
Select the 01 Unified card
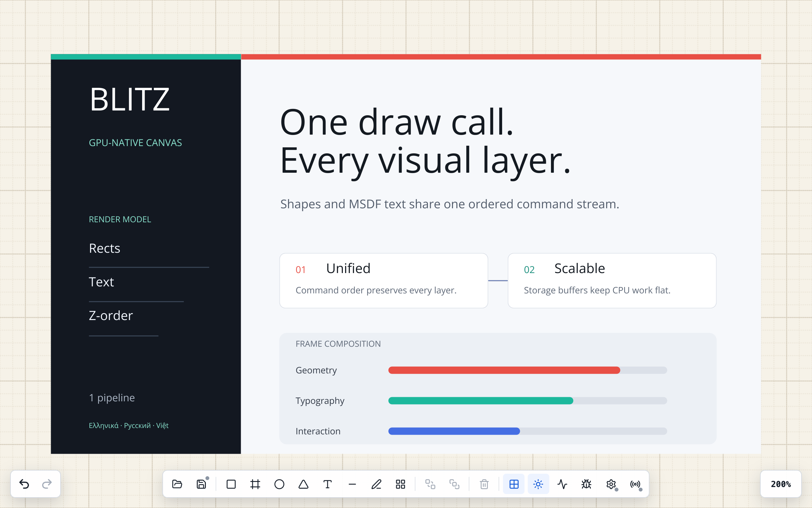tap(383, 281)
